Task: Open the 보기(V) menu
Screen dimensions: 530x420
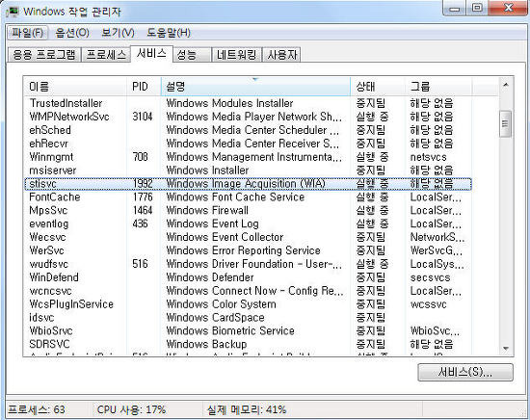Action: click(x=118, y=33)
